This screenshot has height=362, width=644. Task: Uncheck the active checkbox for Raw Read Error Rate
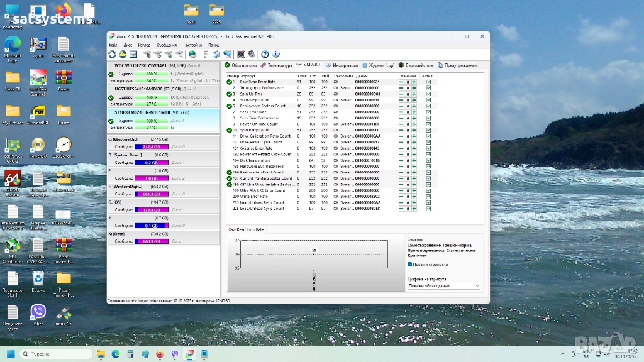point(428,82)
